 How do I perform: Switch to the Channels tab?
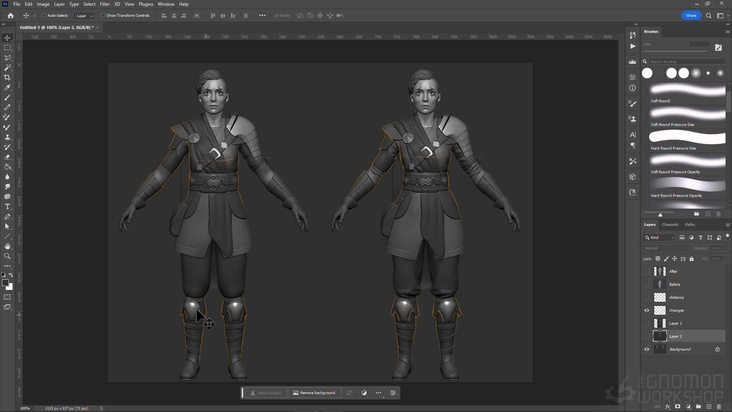point(670,224)
